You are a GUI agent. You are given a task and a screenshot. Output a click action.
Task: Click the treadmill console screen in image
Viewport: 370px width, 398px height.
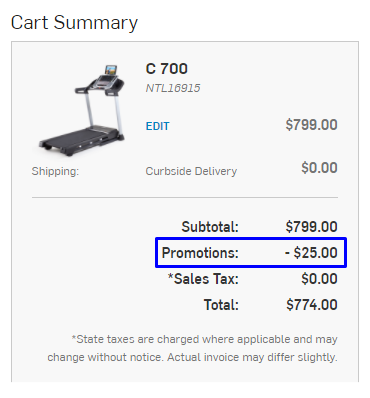coord(111,70)
